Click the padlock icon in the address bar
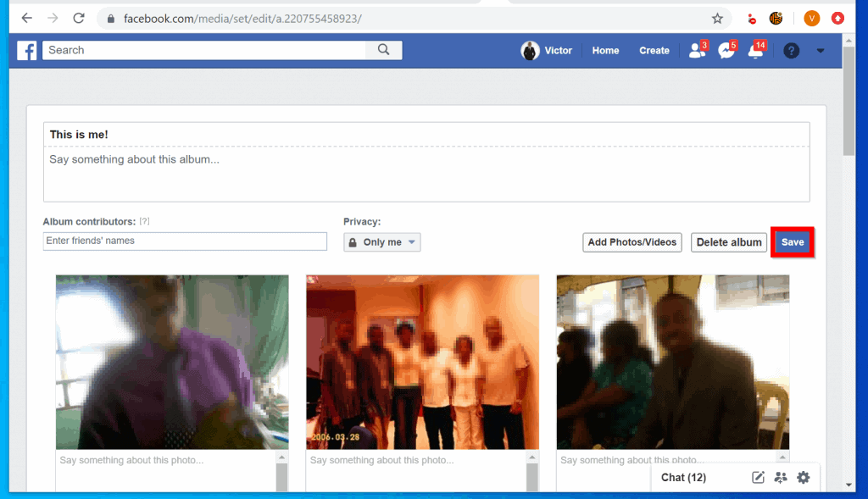Viewport: 868px width, 499px height. [111, 19]
